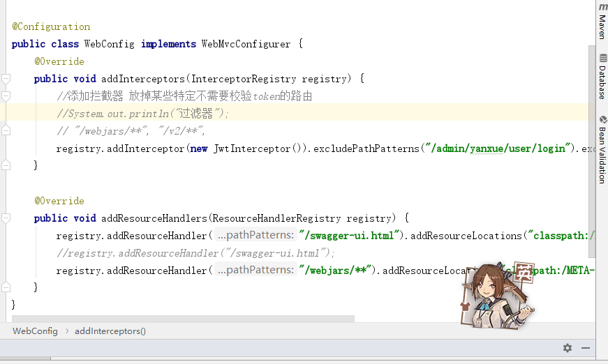The height and width of the screenshot is (364, 608).
Task: Click the excludePathPatterns method call
Action: point(366,149)
